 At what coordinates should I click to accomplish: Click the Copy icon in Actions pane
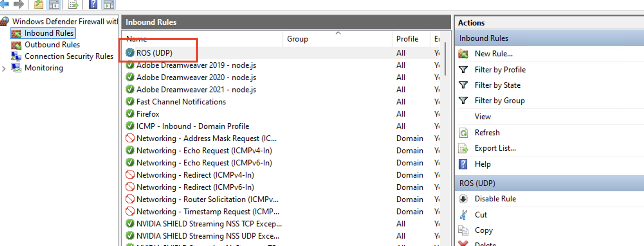[x=463, y=230]
